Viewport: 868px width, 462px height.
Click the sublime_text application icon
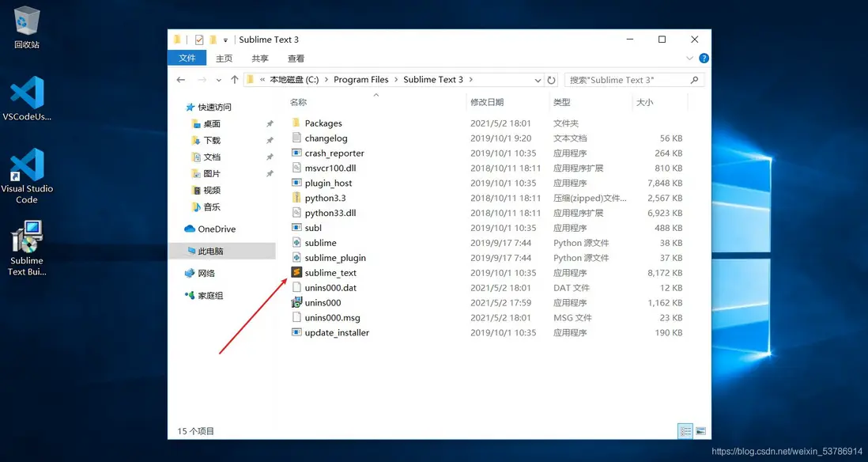(x=296, y=273)
